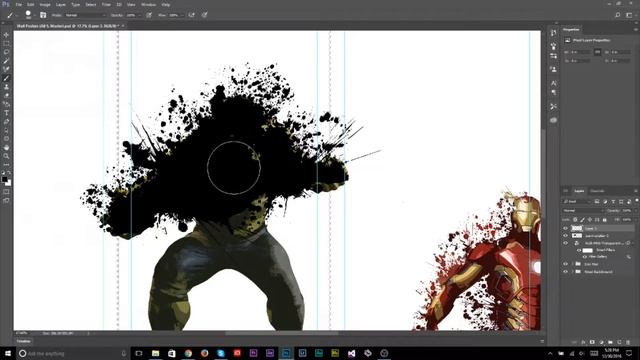Open Visual Studio from taskbar
The height and width of the screenshot is (360, 640).
pyautogui.click(x=351, y=353)
